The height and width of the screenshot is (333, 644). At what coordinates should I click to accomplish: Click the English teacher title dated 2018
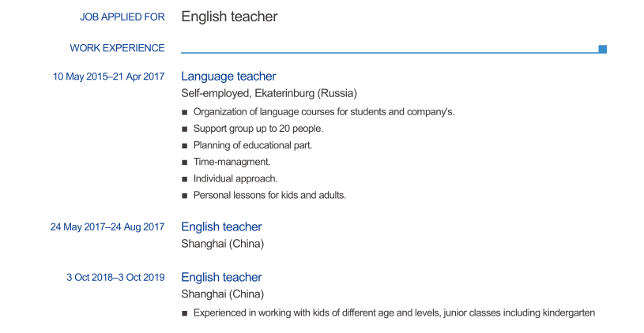[x=221, y=277]
